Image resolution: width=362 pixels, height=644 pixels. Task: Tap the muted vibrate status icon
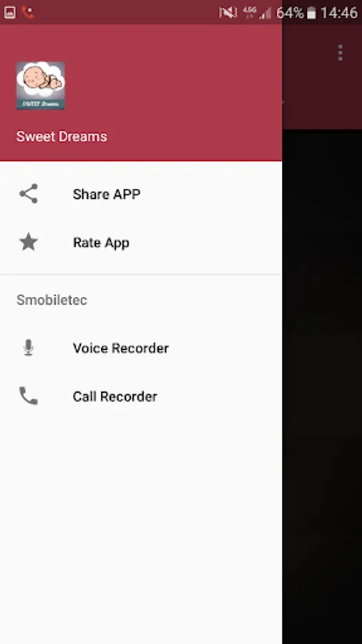click(228, 13)
